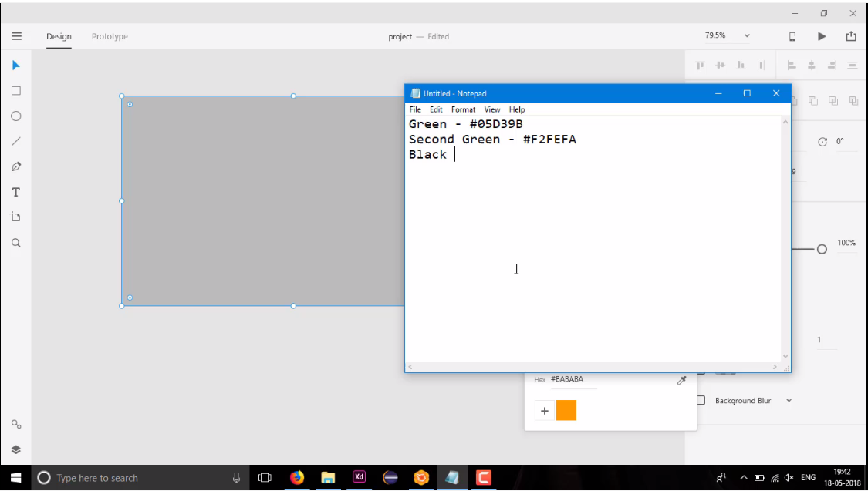Select the Zoom tool in the toolbar
The width and height of the screenshot is (868, 491).
pos(15,243)
